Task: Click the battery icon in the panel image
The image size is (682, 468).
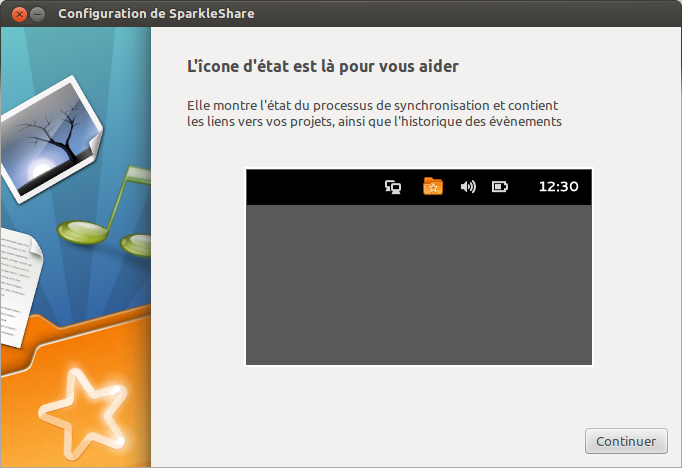Action: [500, 187]
